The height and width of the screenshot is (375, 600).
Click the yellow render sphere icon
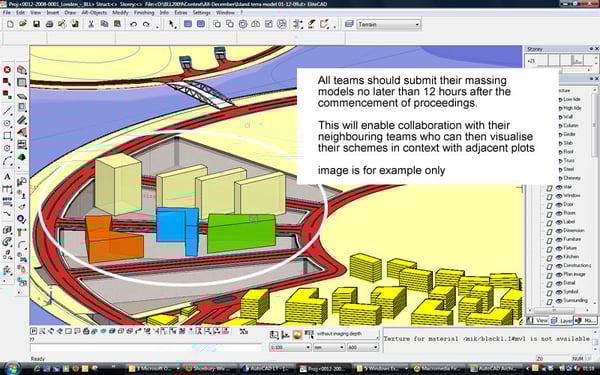297,335
